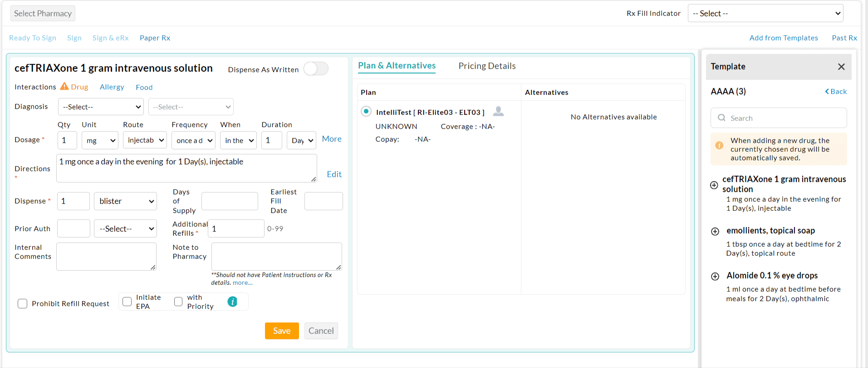Toggle the Dispense As Written switch
This screenshot has width=868, height=368.
pos(316,69)
